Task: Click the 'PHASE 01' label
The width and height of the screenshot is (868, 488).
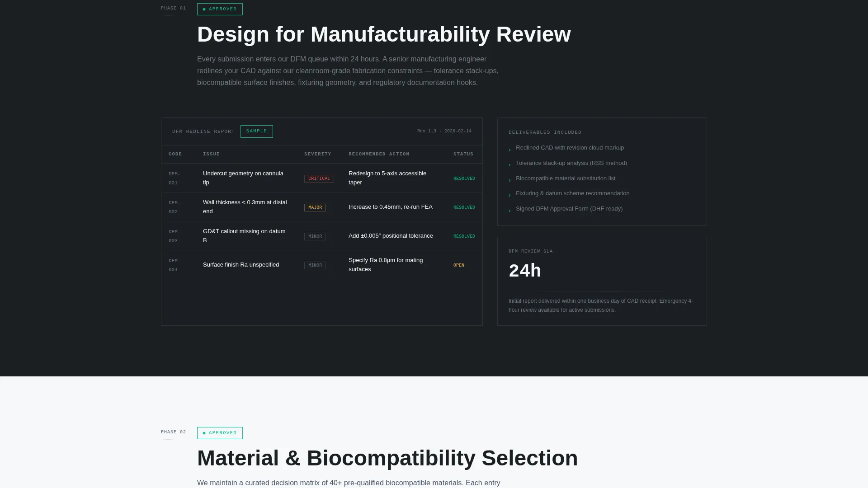Action: pyautogui.click(x=174, y=8)
